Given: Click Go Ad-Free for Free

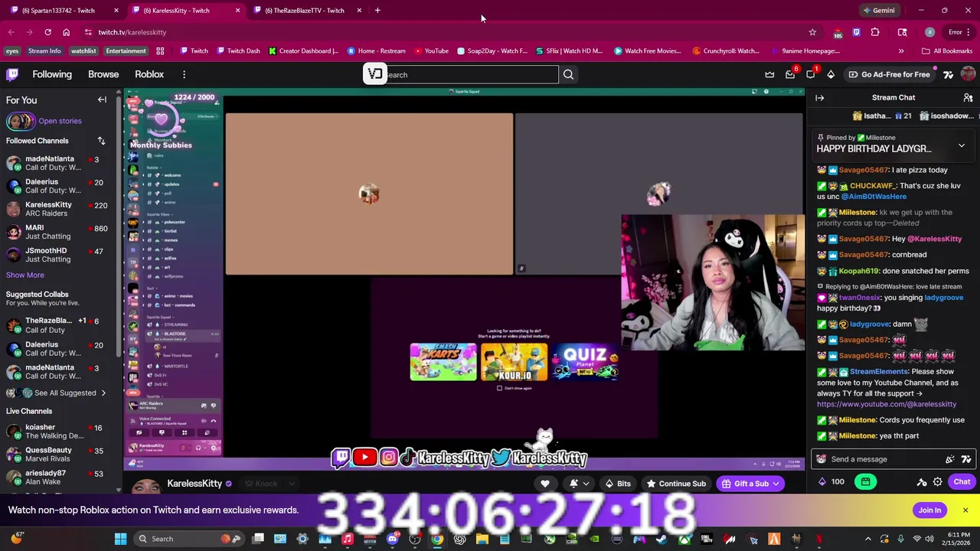Looking at the screenshot, I should coord(888,74).
